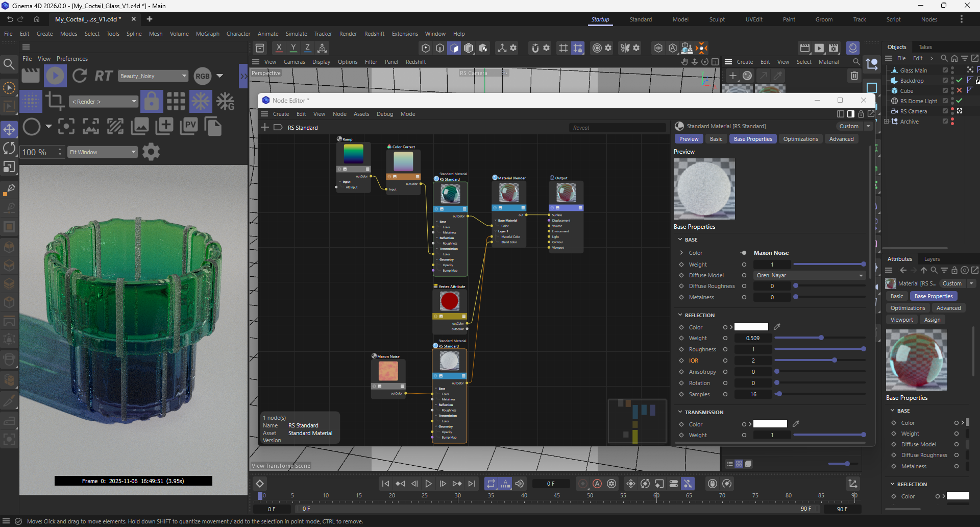The height and width of the screenshot is (527, 980).
Task: Jump to the start of the timeline
Action: (x=386, y=484)
